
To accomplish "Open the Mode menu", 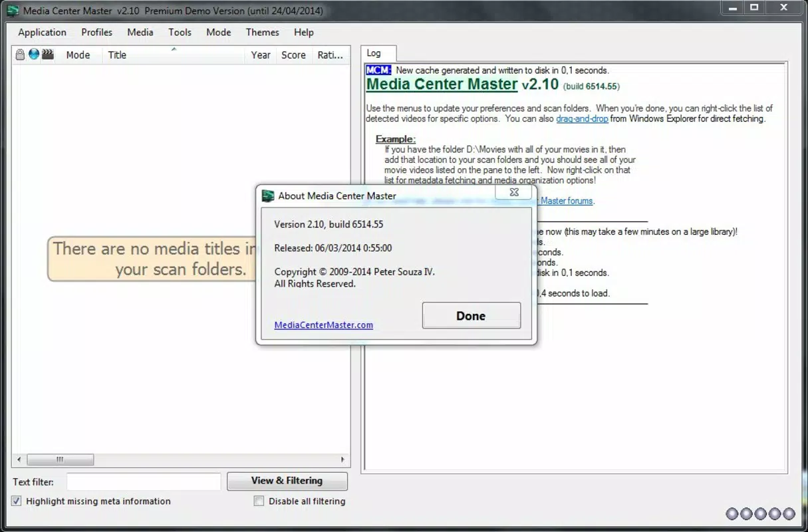I will (219, 32).
